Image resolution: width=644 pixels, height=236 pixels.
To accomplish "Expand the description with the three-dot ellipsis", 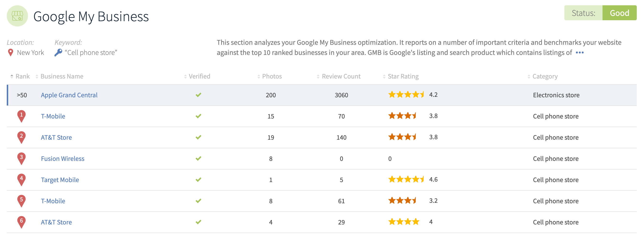I will [580, 53].
